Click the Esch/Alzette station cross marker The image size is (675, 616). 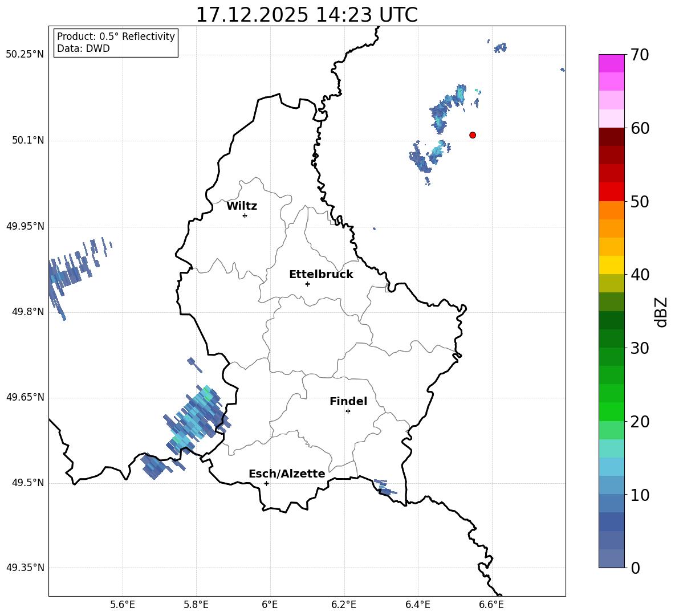point(266,483)
